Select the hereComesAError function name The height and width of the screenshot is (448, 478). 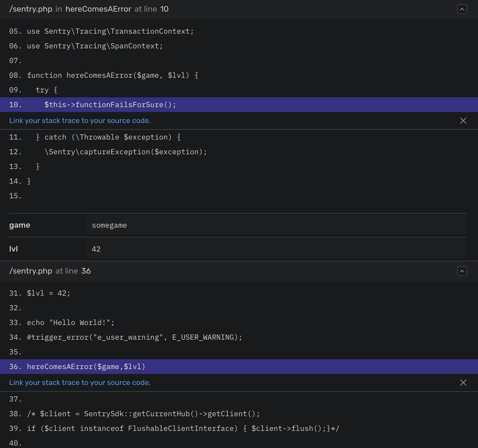coord(99,9)
